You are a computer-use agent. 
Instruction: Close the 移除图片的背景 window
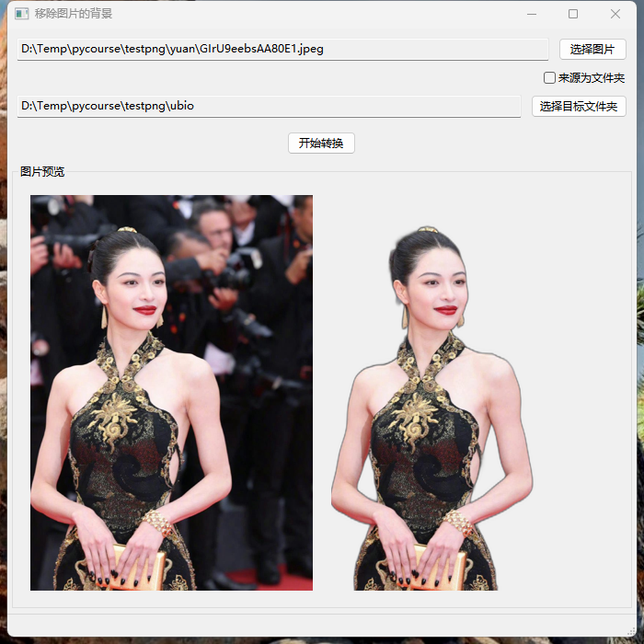tap(615, 14)
